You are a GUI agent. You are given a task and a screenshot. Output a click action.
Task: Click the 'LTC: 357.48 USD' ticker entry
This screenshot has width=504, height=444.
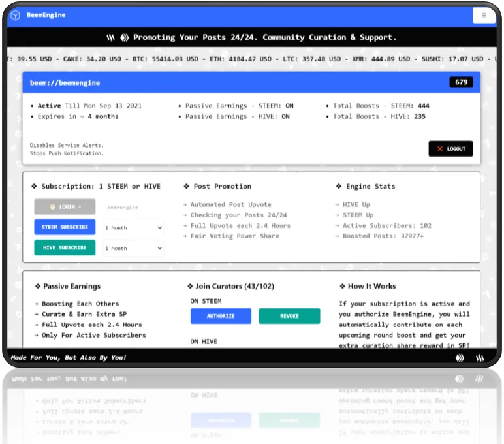[312, 59]
